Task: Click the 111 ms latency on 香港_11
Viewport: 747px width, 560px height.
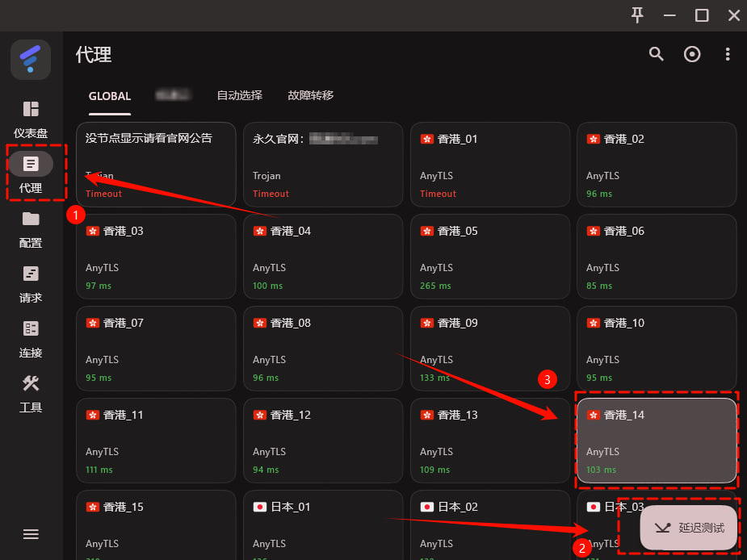Action: click(99, 470)
